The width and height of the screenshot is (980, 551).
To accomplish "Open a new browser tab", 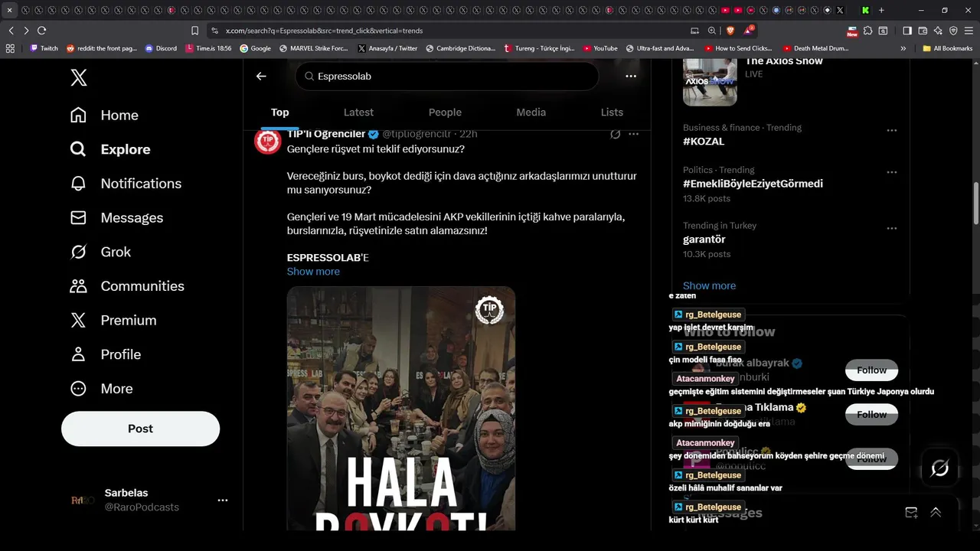I will click(881, 10).
